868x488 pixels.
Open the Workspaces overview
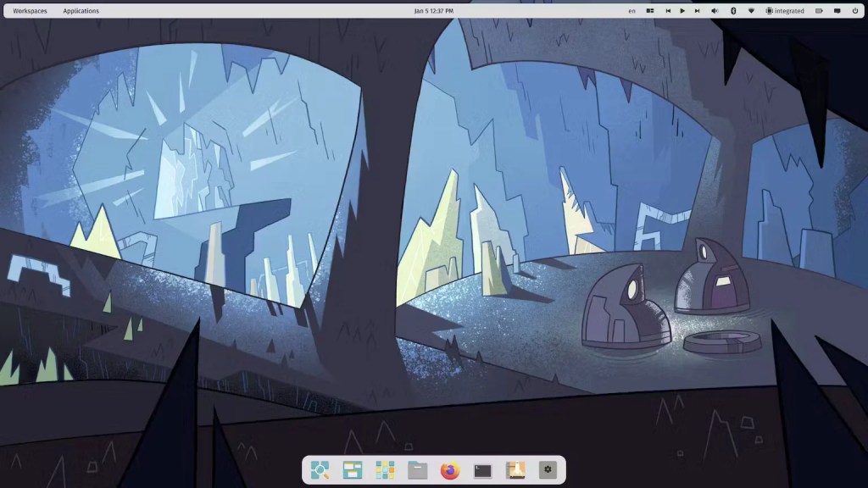(x=30, y=10)
